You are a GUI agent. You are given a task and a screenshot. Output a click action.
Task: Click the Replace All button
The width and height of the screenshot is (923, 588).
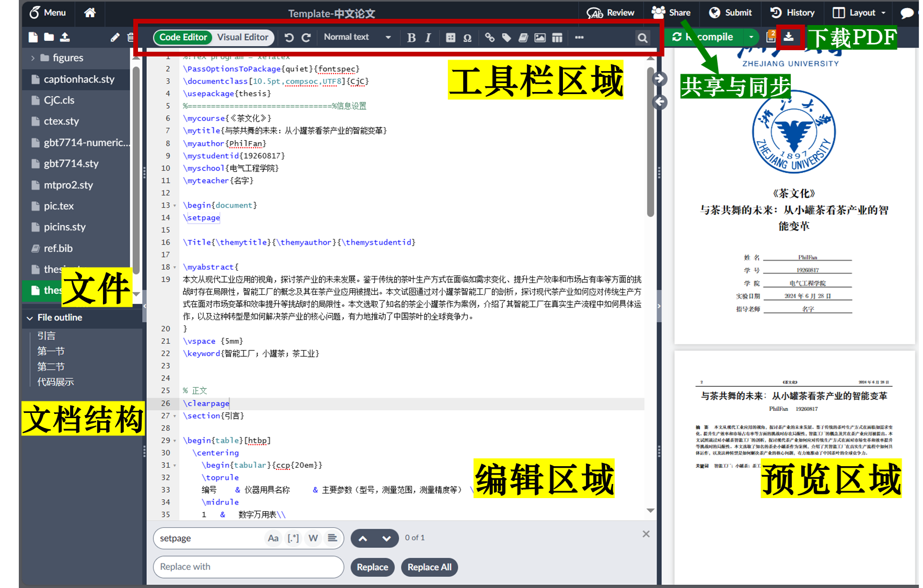(x=429, y=567)
